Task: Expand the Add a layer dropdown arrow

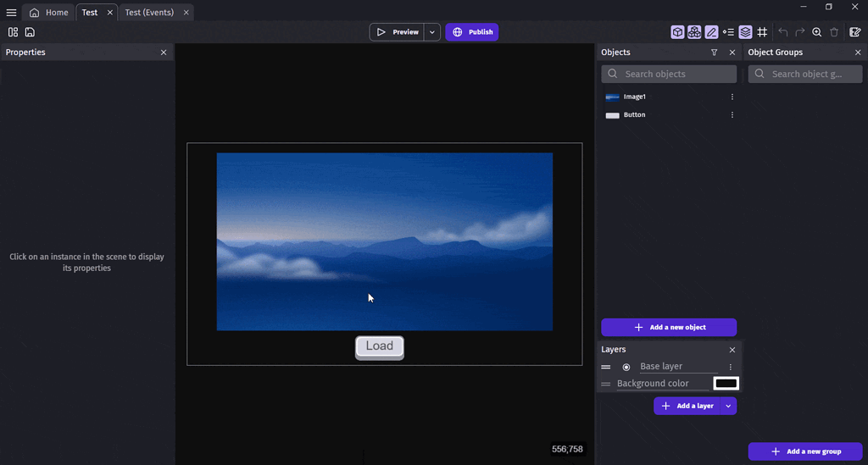Action: tap(728, 406)
